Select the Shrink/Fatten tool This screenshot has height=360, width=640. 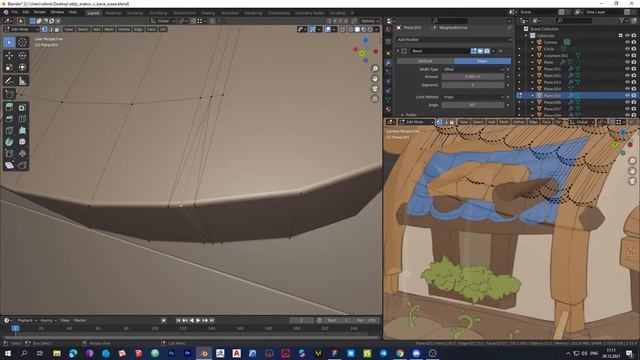[22, 153]
